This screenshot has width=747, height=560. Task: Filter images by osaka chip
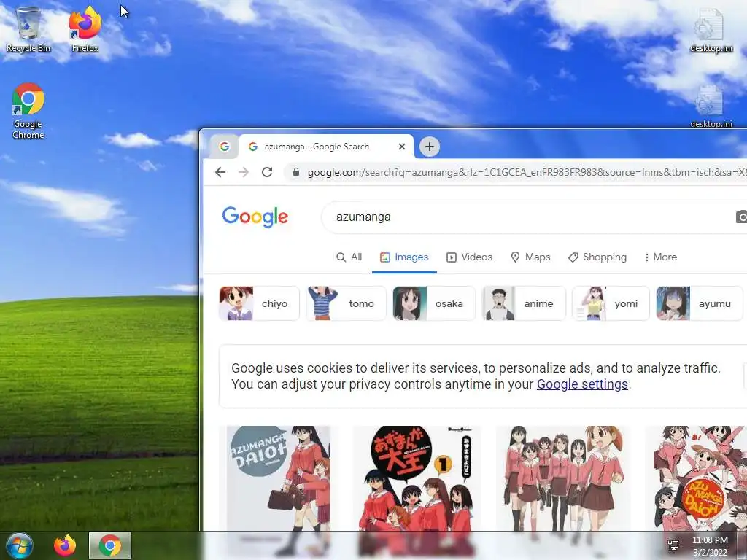pos(434,303)
